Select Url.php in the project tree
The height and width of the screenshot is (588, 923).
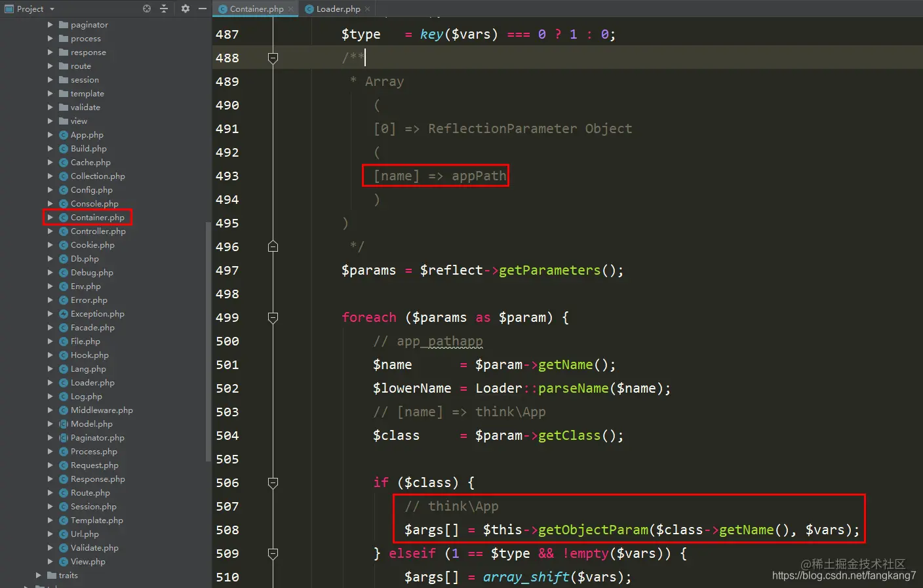click(x=85, y=534)
